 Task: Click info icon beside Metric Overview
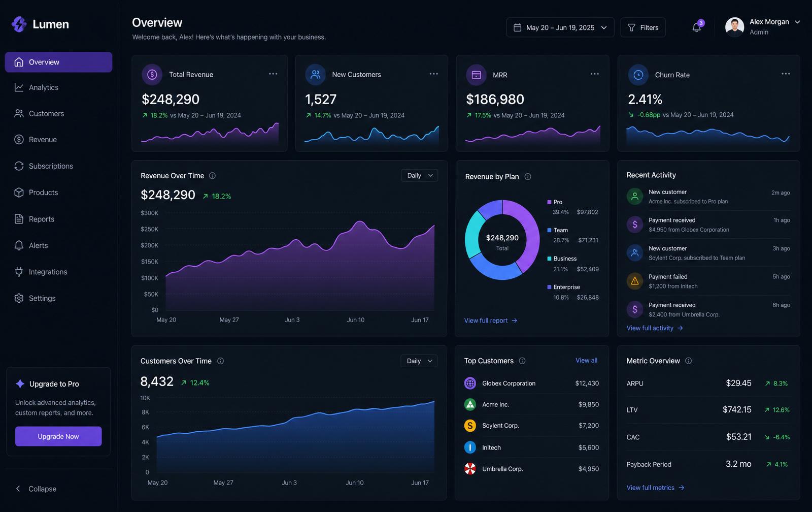pos(689,361)
